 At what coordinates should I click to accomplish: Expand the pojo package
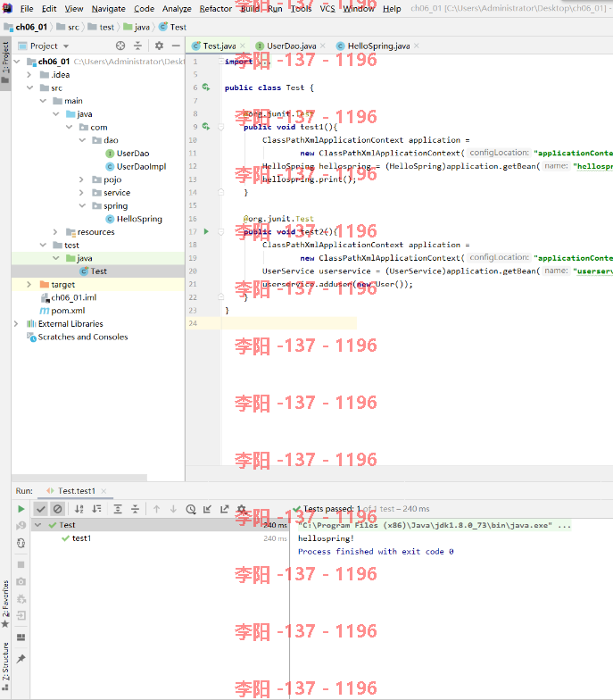point(82,179)
